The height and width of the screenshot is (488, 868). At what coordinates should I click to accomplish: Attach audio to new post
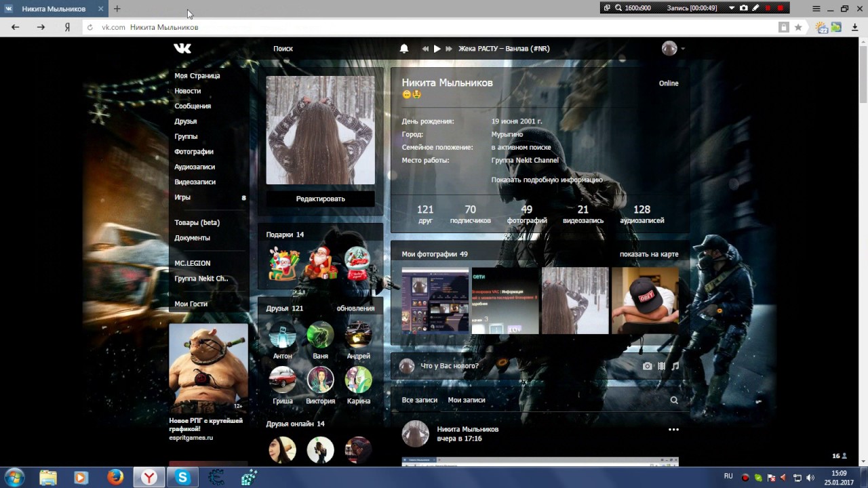[x=675, y=366]
